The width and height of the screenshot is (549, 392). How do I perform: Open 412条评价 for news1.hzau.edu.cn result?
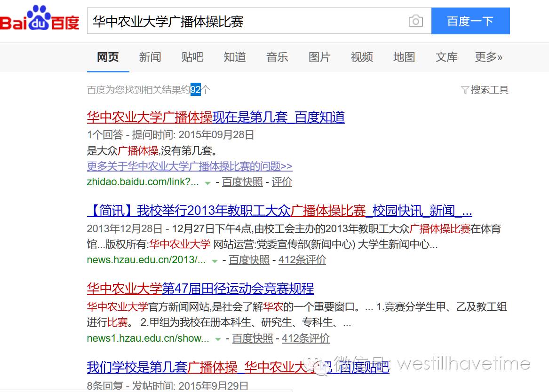306,338
